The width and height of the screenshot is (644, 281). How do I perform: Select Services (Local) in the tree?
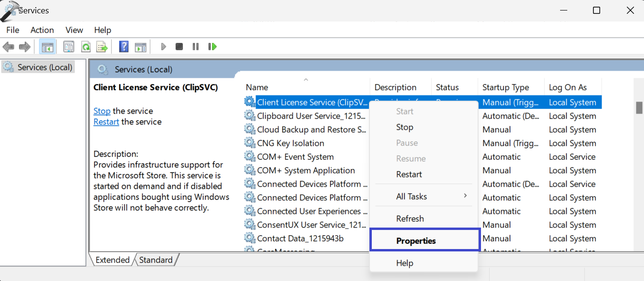44,67
